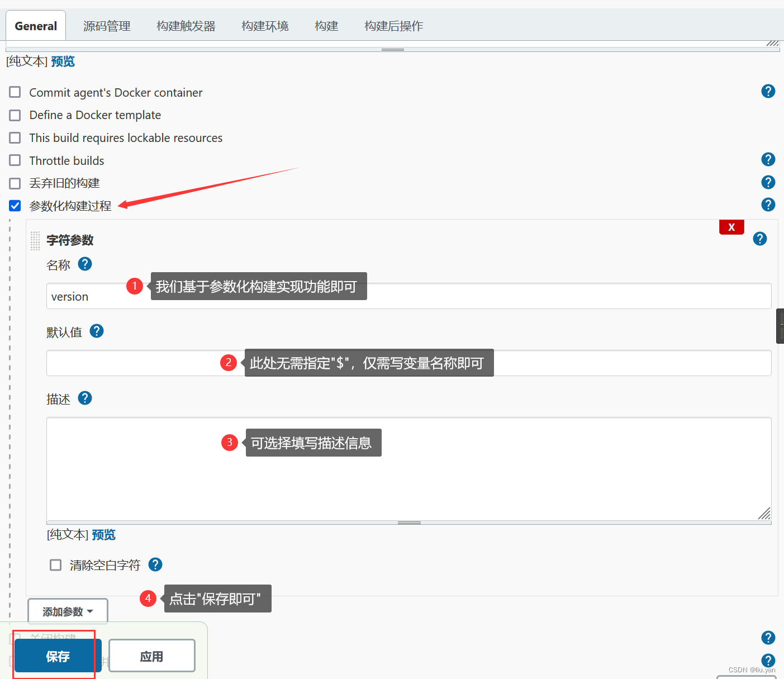
Task: Show help next to 清除空白字符
Action: [x=155, y=564]
